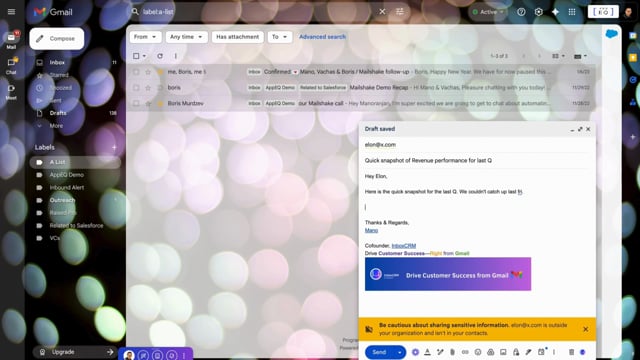640x360 pixels.
Task: Toggle confidential mode lock icon
Action: [516, 352]
